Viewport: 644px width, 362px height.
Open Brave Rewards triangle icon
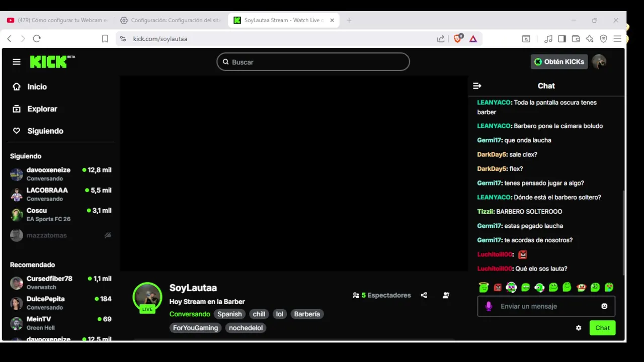point(473,39)
